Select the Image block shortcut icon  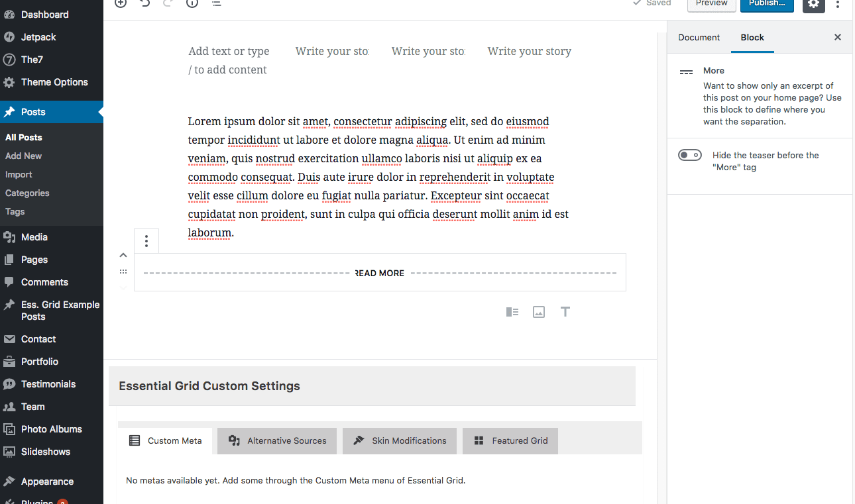[538, 311]
